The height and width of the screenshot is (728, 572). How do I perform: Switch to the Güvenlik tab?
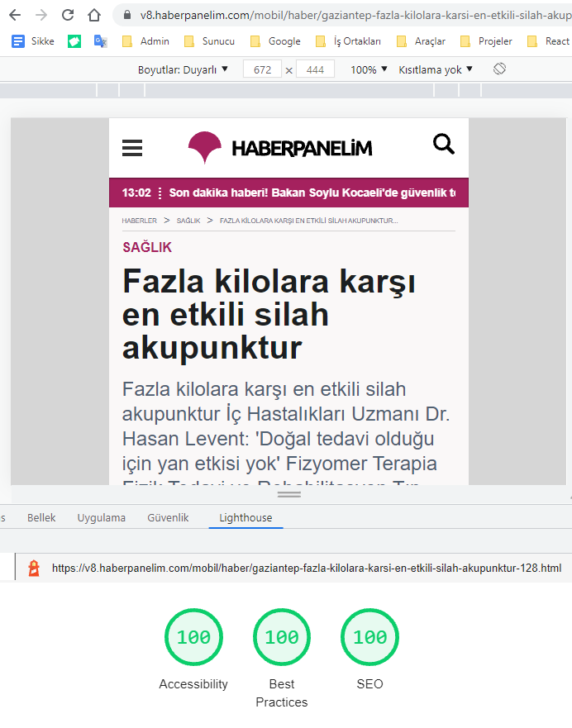pos(168,518)
